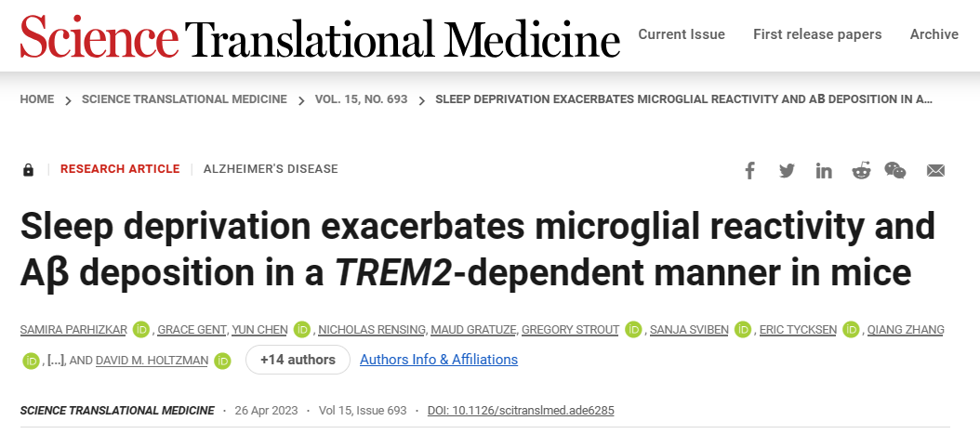Viewport: 980px width, 434px height.
Task: Go to First release papers
Action: click(x=817, y=34)
